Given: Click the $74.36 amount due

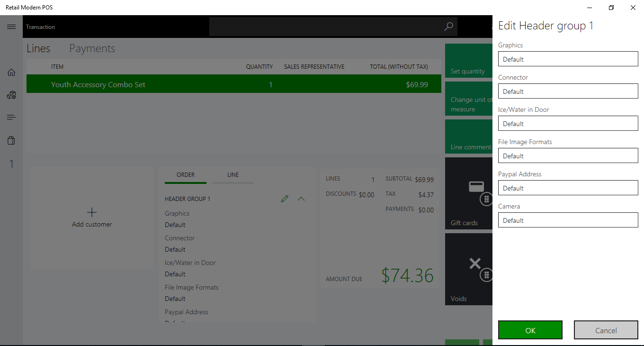Looking at the screenshot, I should coord(408,275).
